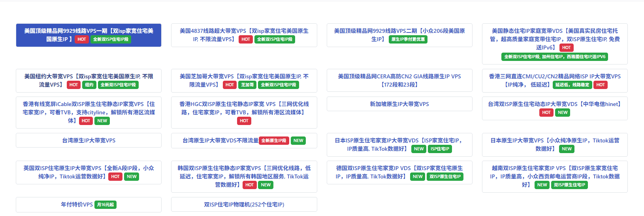Open 美国静态住宅IP家庭宽带VDS category
Image resolution: width=644 pixels, height=216 pixels.
tap(555, 44)
